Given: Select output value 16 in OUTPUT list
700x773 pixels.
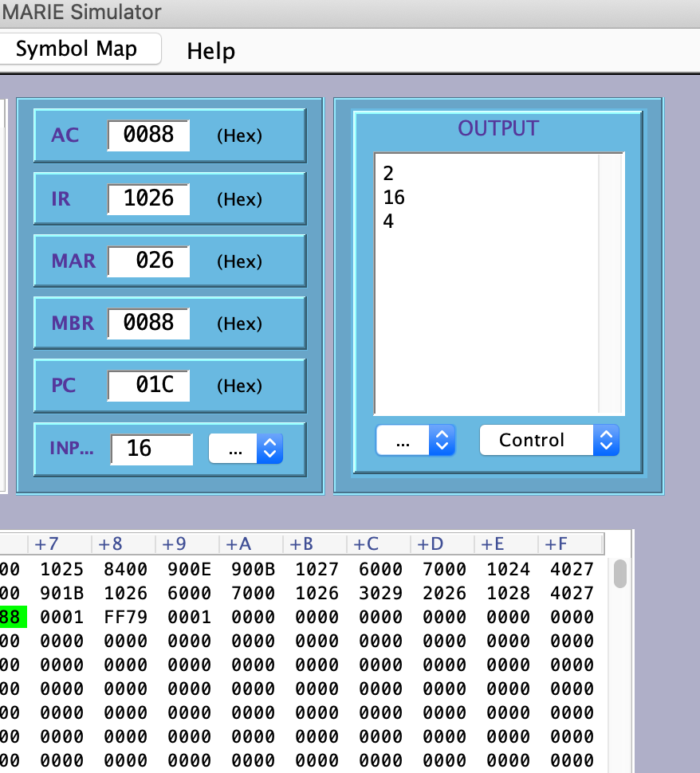Looking at the screenshot, I should pos(393,197).
